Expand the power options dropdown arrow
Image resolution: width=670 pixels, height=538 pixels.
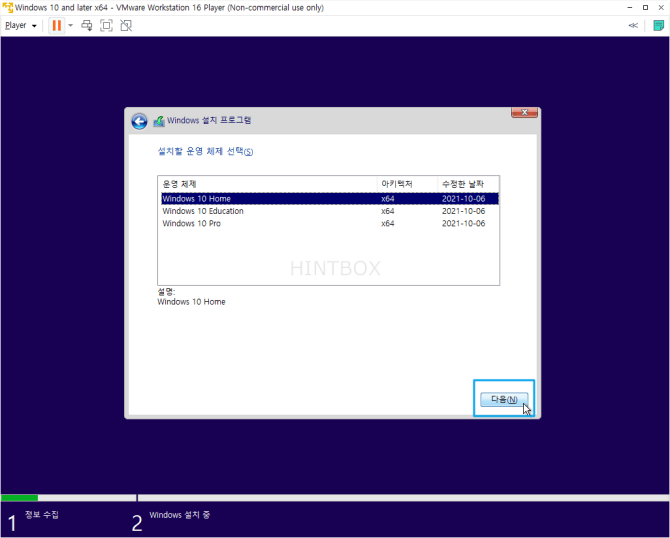coord(71,26)
